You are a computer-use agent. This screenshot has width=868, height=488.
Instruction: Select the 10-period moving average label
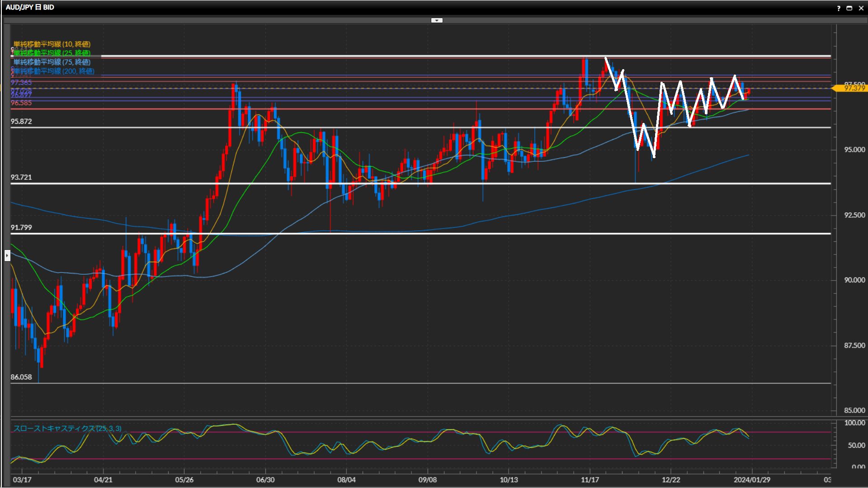[52, 44]
